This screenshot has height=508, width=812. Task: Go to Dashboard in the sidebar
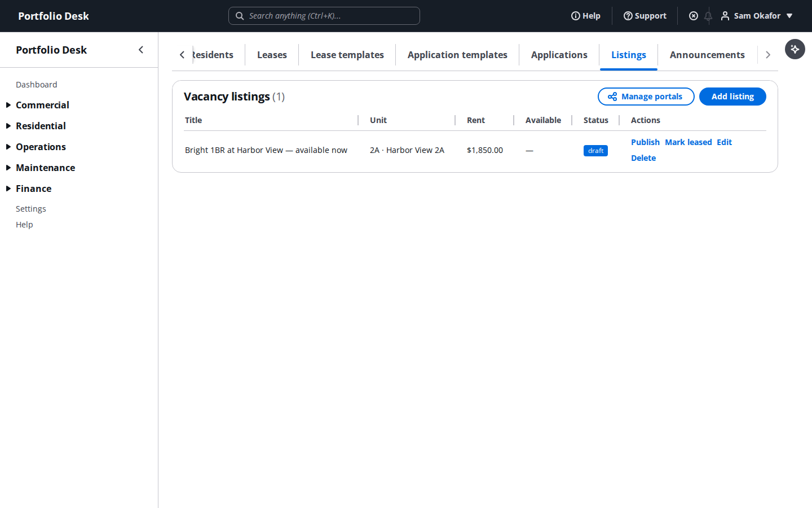tap(37, 85)
